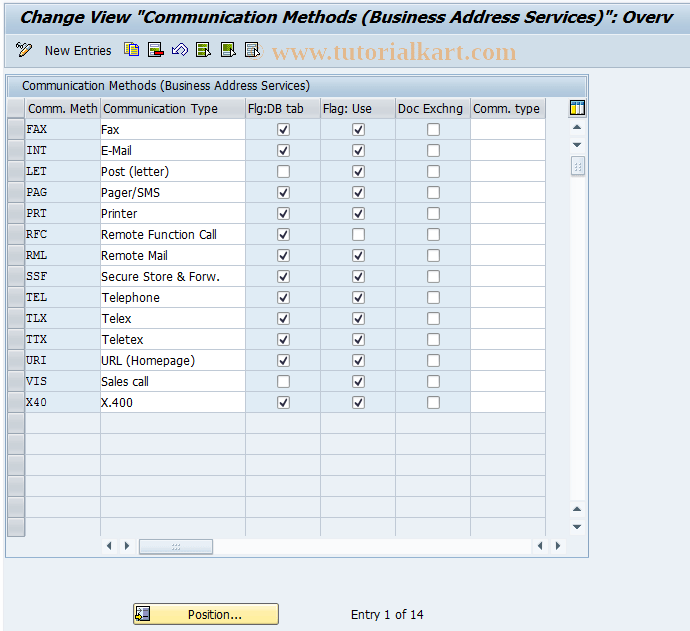
Task: Click Communication Type column header
Action: coord(173,109)
